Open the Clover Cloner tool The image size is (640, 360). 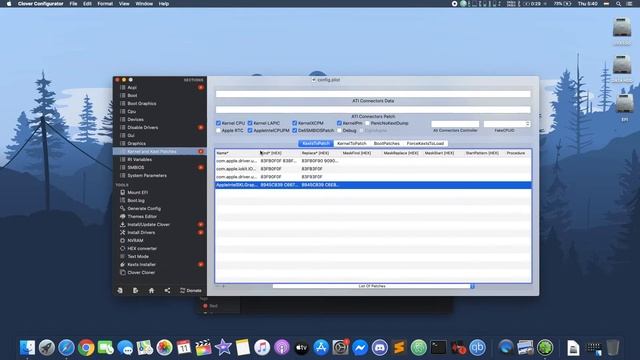tap(141, 273)
